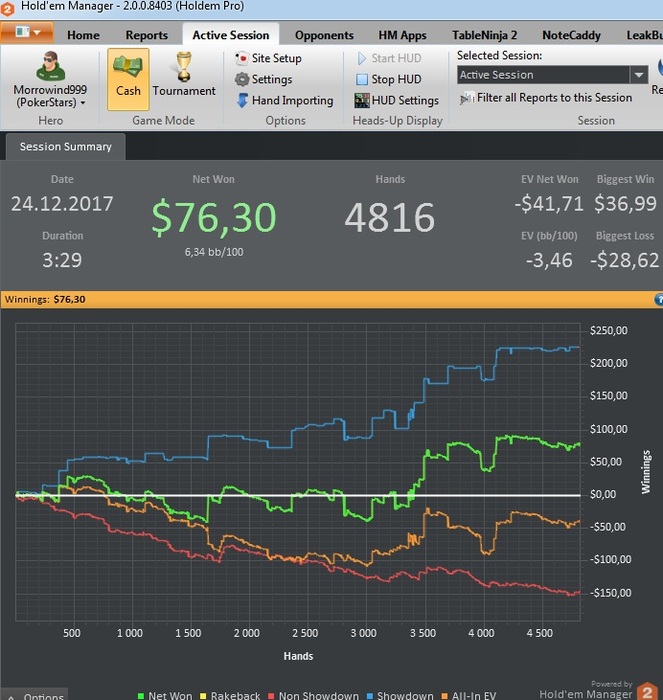Toggle the Net Won green legend swatch

(x=141, y=696)
